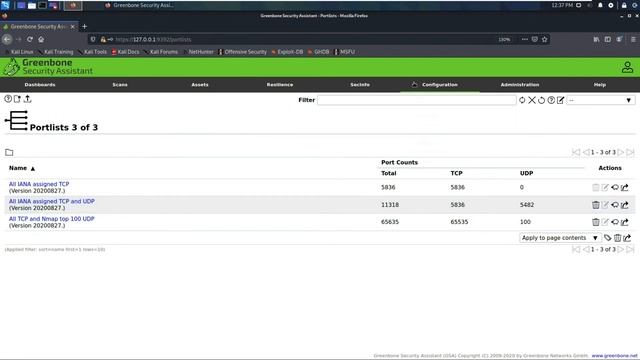Open the SecInfo menu
Screen dimensions: 640x360
click(x=360, y=84)
